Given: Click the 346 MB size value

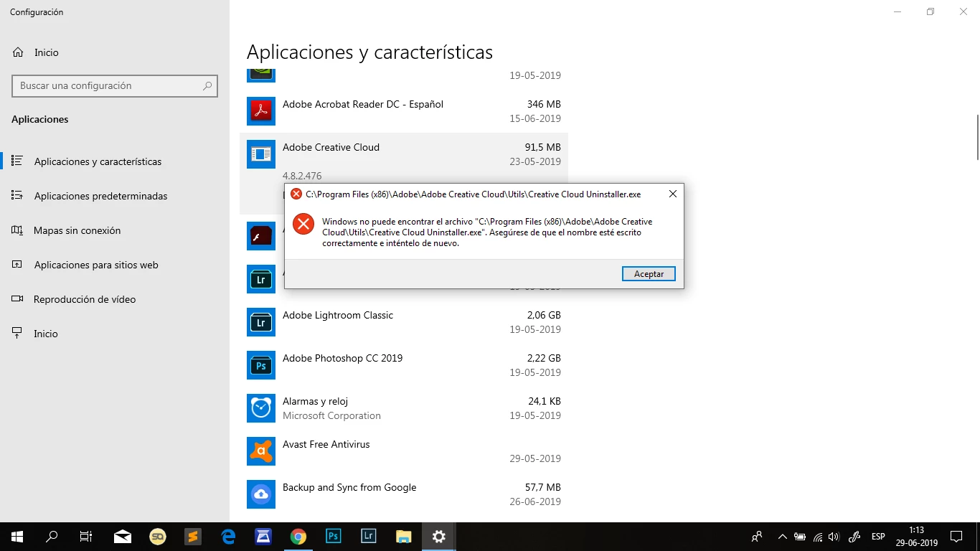Looking at the screenshot, I should pos(544,104).
